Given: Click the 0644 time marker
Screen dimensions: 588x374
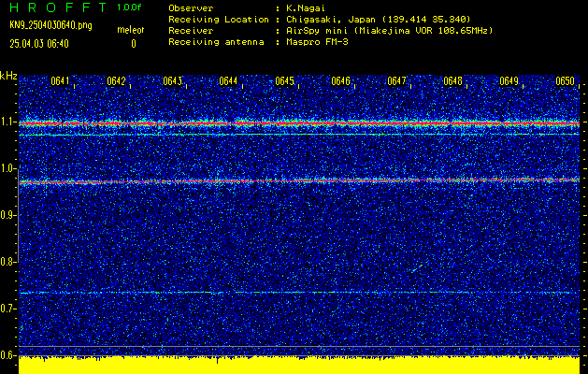Looking at the screenshot, I should point(228,81).
